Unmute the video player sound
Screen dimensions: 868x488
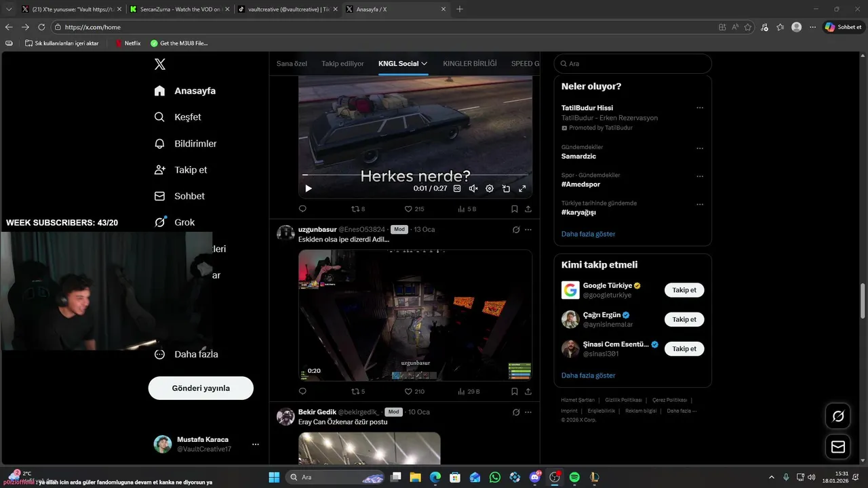(x=473, y=188)
